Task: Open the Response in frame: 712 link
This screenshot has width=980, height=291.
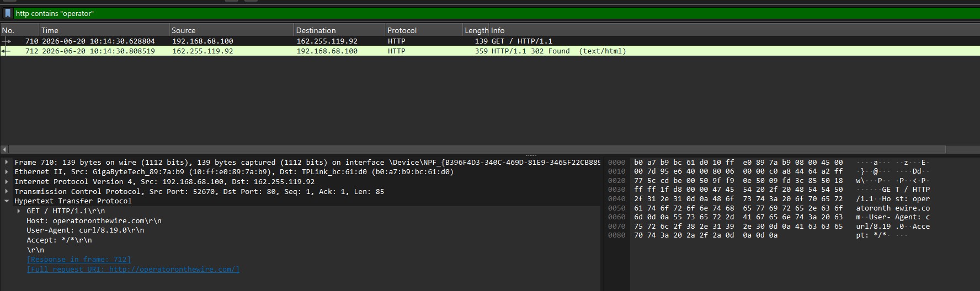Action: tap(79, 260)
